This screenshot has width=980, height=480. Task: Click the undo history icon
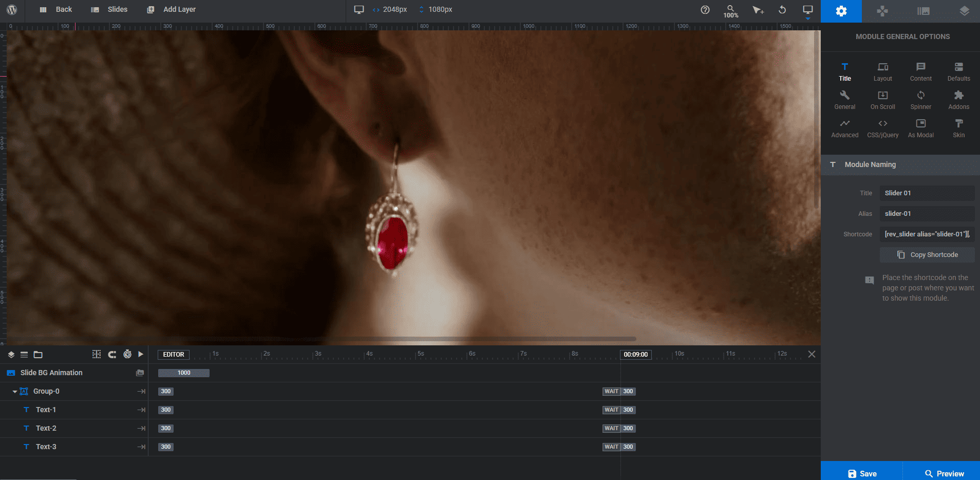[782, 10]
